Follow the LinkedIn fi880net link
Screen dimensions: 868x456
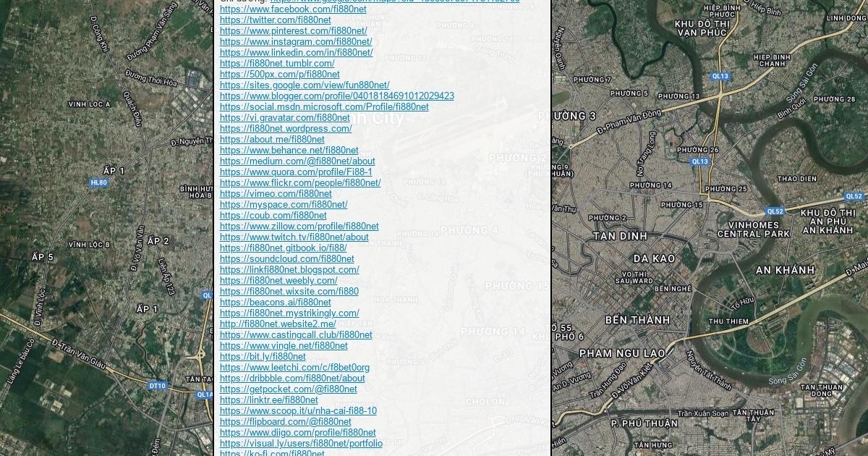[296, 53]
